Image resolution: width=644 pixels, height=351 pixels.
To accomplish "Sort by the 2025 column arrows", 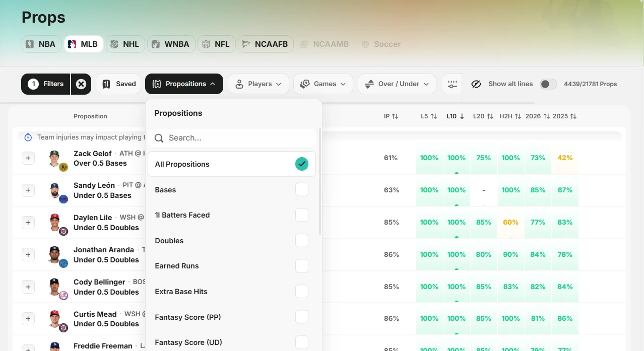I will [x=573, y=116].
